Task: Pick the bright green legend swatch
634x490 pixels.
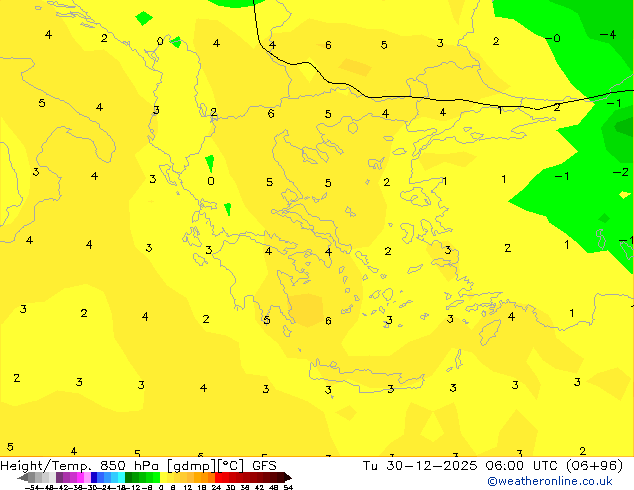Action: (x=150, y=477)
